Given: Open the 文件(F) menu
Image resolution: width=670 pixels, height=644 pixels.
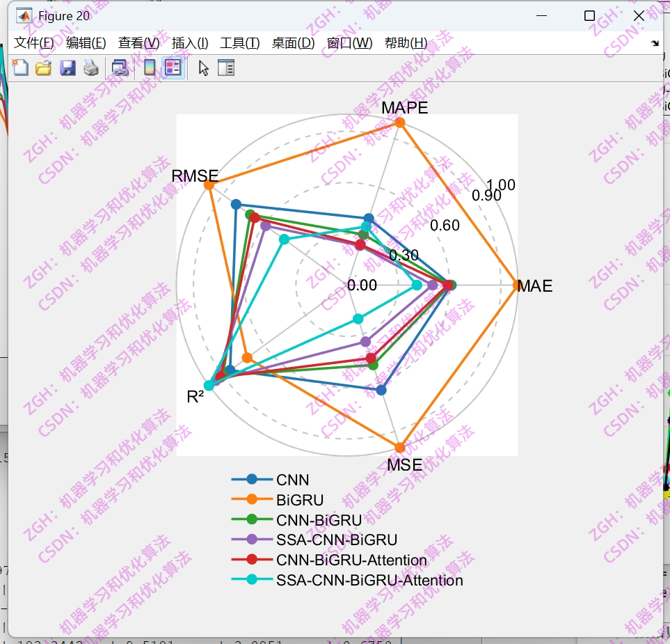Looking at the screenshot, I should (x=34, y=42).
